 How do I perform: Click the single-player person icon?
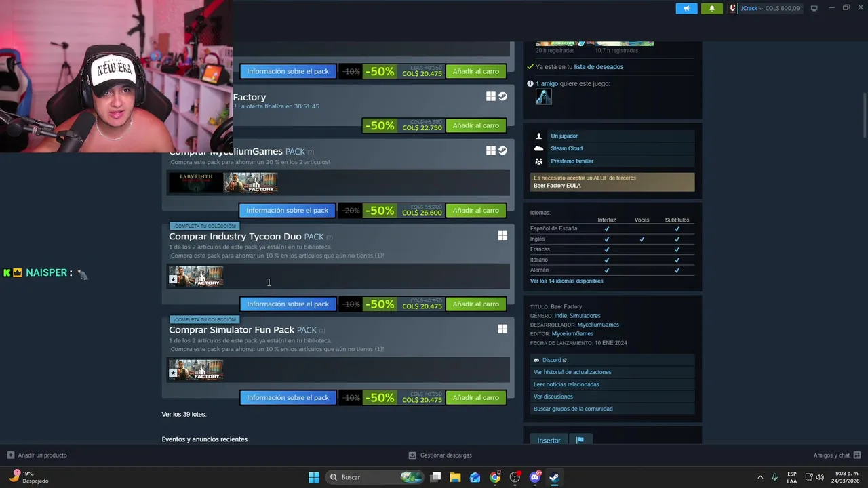[x=539, y=136]
